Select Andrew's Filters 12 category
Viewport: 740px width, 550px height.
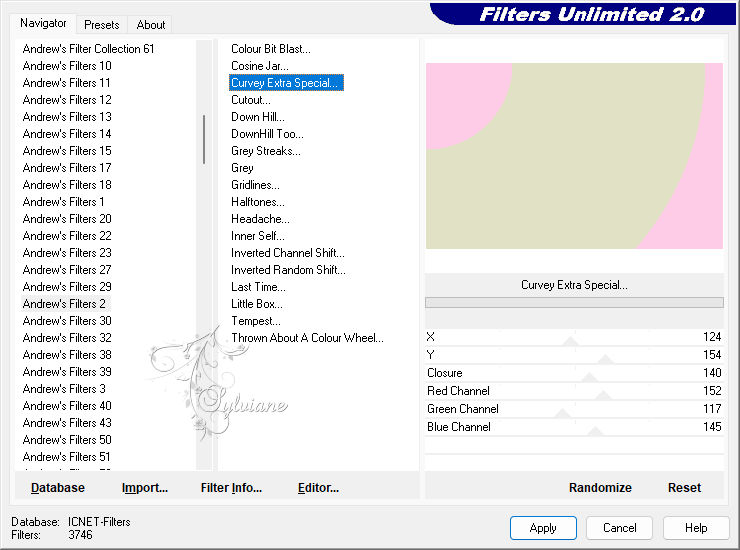67,100
